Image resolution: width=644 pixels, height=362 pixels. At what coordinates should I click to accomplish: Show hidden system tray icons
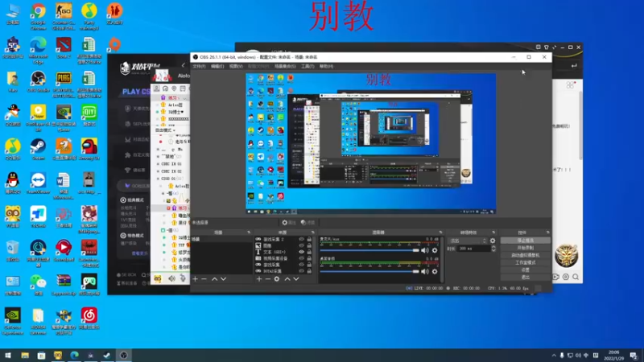tap(554, 356)
